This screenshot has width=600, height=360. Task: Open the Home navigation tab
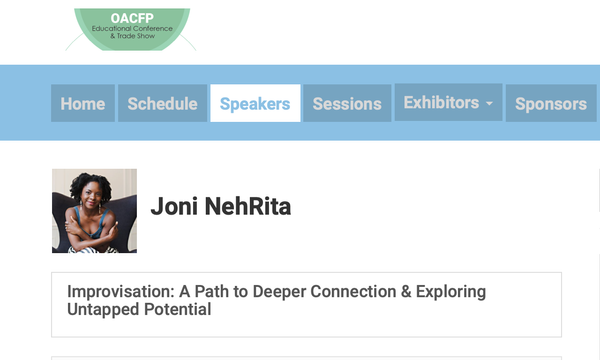click(83, 103)
